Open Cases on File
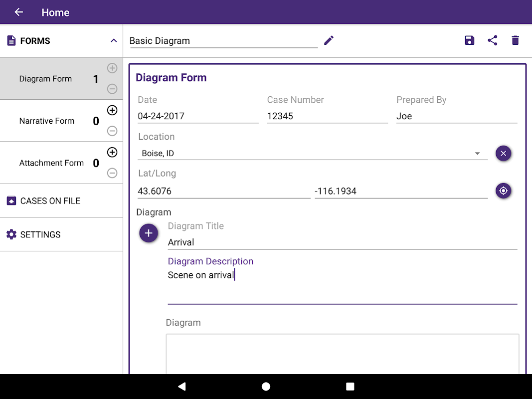Viewport: 532px width, 399px height. (x=50, y=201)
